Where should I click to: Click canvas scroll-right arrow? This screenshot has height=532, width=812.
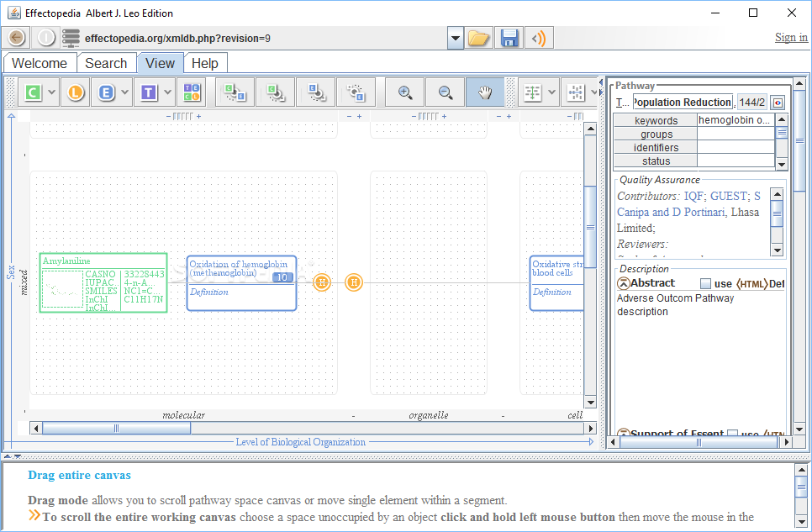tap(591, 429)
